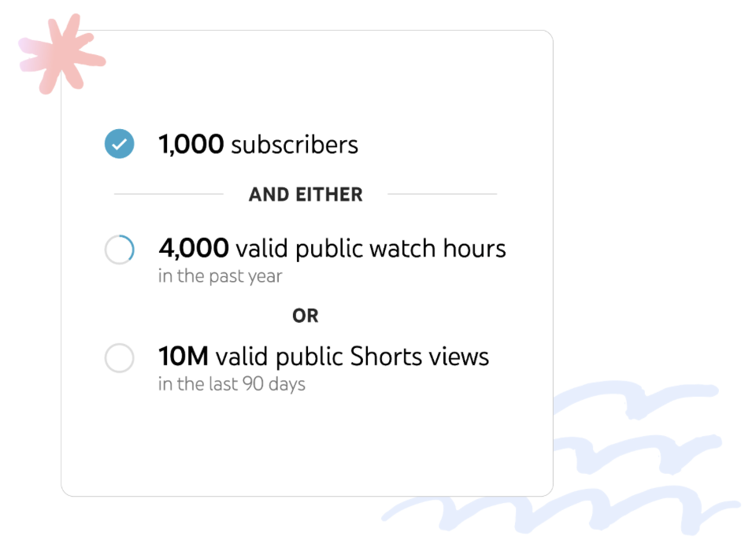Click the word "views" after Shorts
Image resolution: width=756 pixels, height=551 pixels.
coord(459,357)
